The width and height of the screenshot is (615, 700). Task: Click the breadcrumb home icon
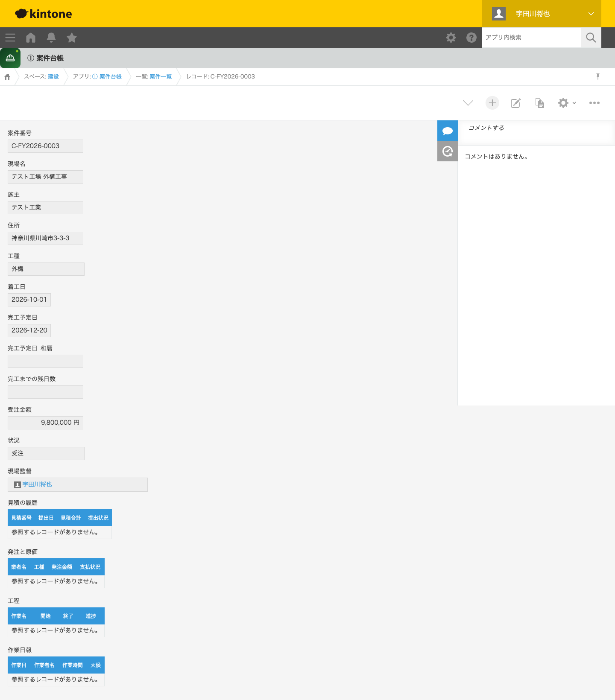pos(7,77)
